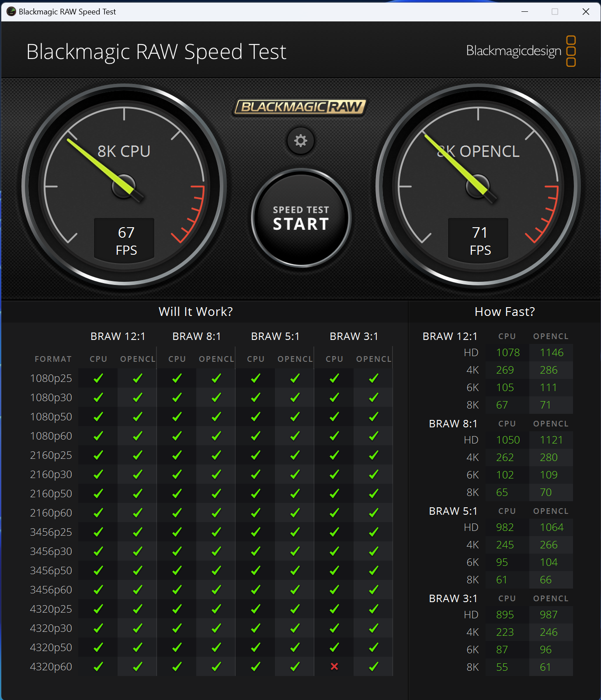Click the 3456p50 format row label
The width and height of the screenshot is (601, 700).
[x=51, y=570]
